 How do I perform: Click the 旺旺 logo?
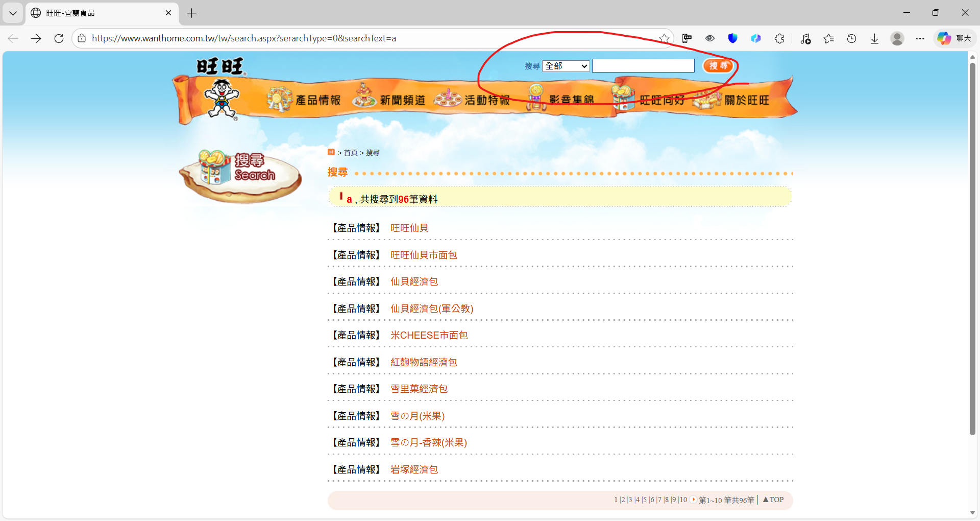pyautogui.click(x=221, y=67)
